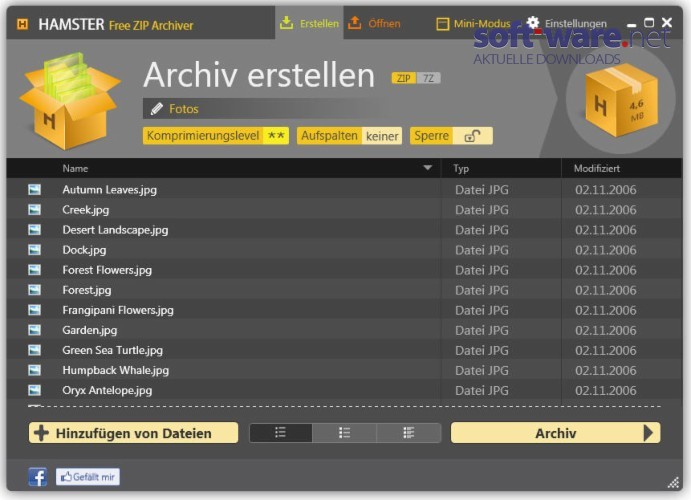Click Hinzufügen von Dateien button

pos(134,433)
